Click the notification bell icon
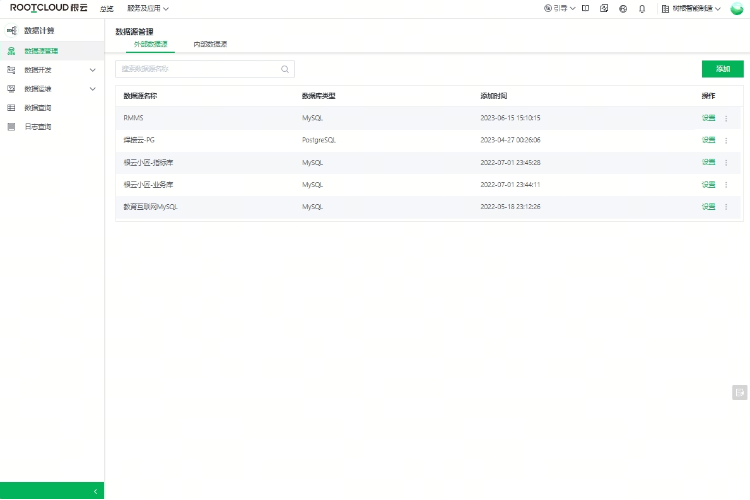The width and height of the screenshot is (750, 500). click(641, 8)
